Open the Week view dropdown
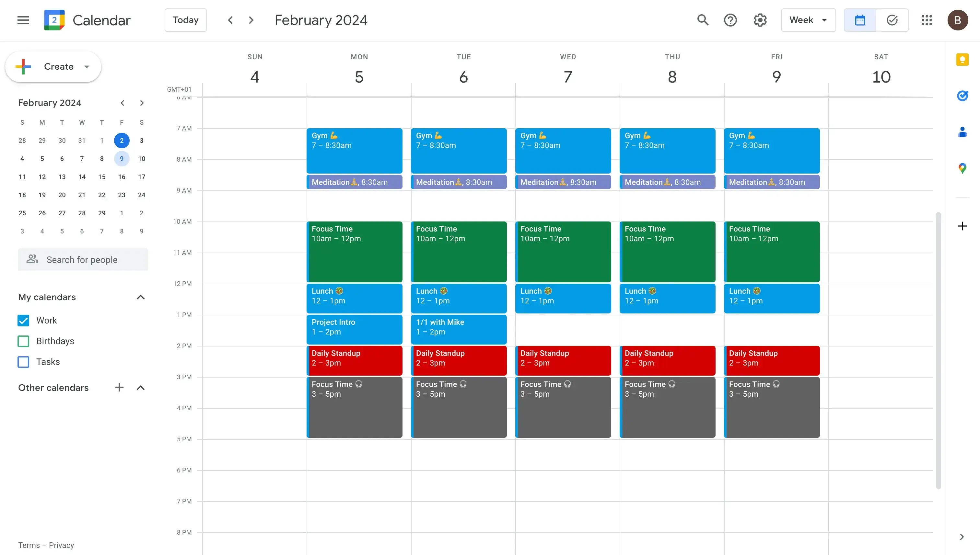Image resolution: width=980 pixels, height=555 pixels. [x=808, y=20]
